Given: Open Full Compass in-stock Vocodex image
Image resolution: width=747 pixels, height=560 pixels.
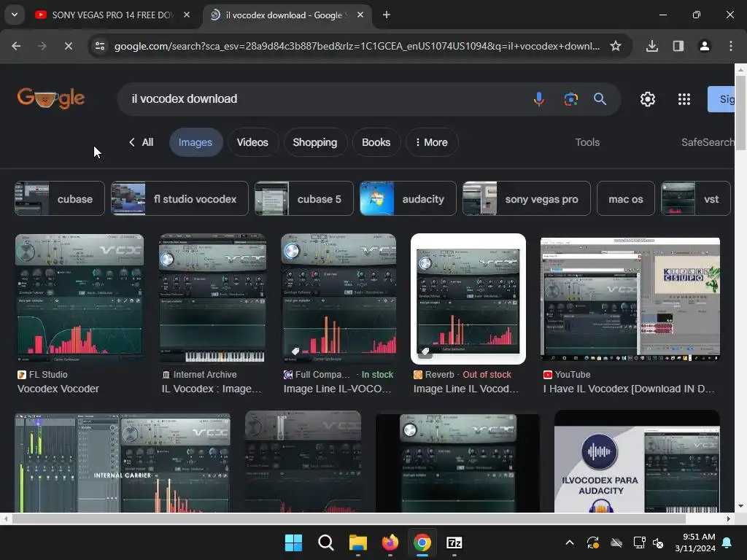Looking at the screenshot, I should coord(338,299).
